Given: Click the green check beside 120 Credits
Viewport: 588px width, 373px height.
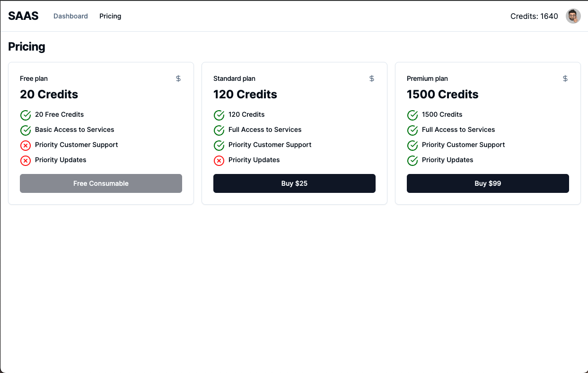Looking at the screenshot, I should [219, 115].
